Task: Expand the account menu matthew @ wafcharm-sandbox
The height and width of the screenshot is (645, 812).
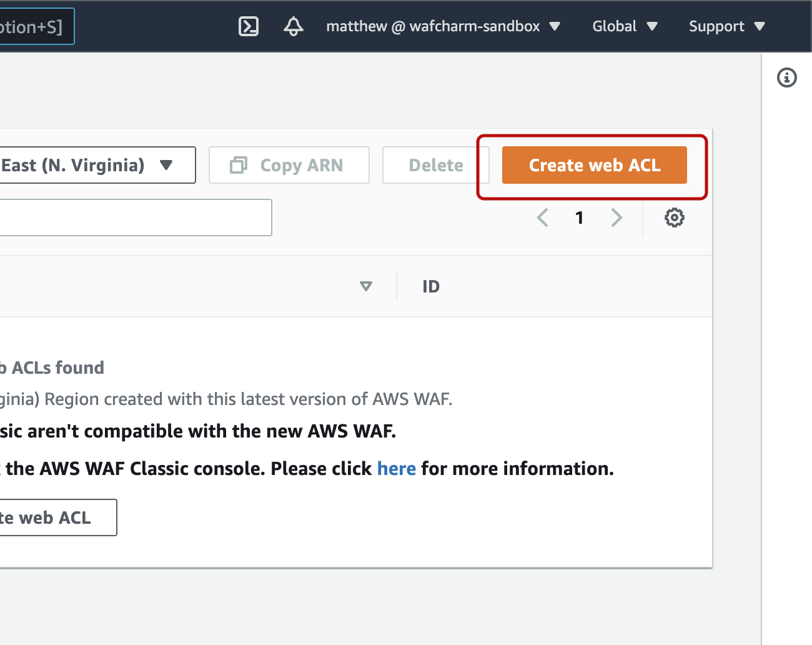Action: point(443,26)
